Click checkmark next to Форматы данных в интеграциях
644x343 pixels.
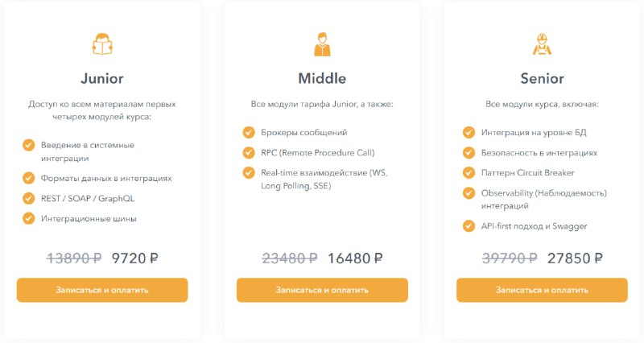28,178
